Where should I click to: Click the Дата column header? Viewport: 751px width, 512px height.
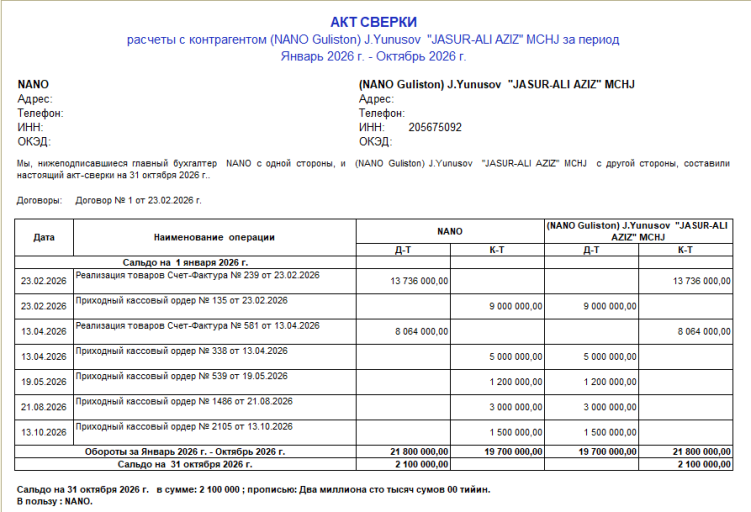pos(44,237)
